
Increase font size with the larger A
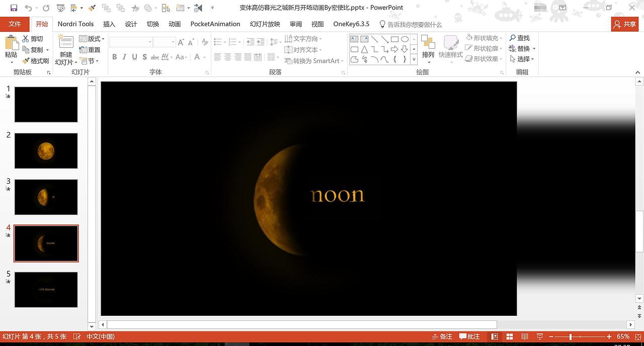click(x=181, y=42)
